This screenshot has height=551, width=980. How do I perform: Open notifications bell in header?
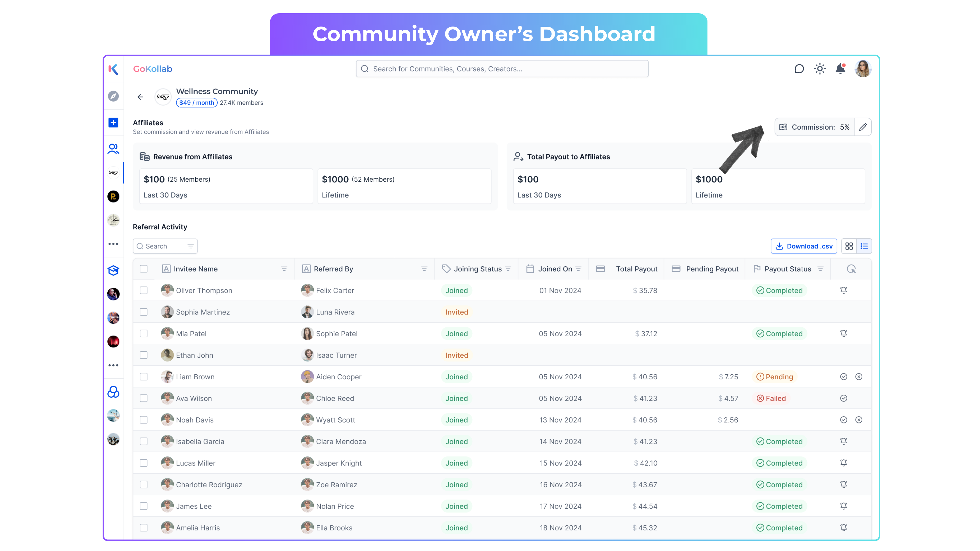coord(840,69)
